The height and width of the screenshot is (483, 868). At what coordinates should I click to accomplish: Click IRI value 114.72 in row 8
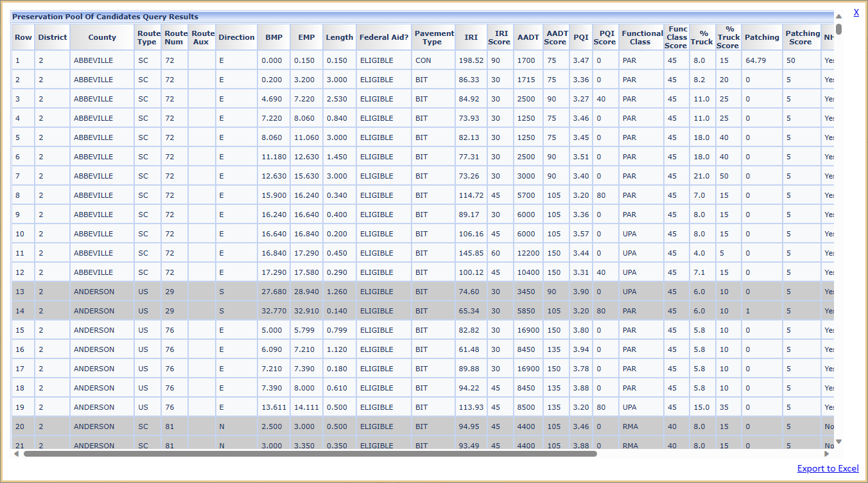point(471,195)
